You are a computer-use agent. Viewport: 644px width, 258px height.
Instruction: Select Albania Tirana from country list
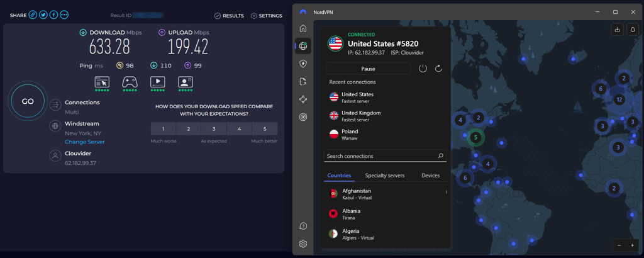point(386,213)
